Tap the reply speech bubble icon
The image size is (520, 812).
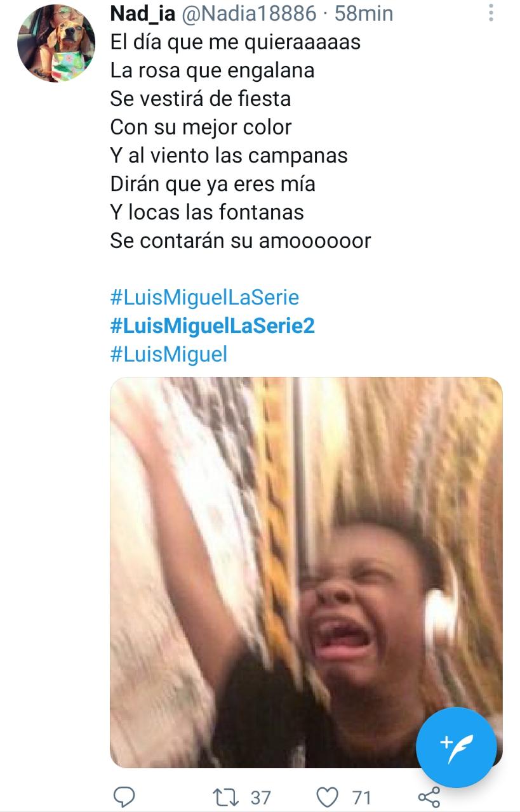[124, 797]
